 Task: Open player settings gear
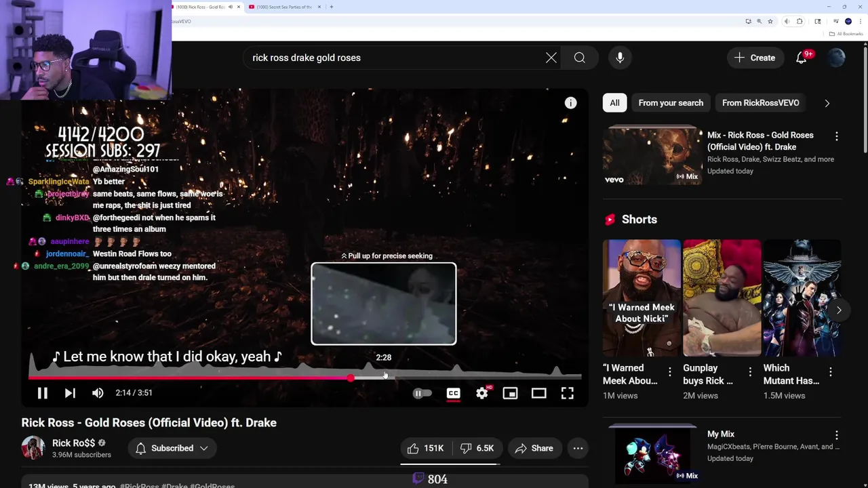tap(481, 393)
